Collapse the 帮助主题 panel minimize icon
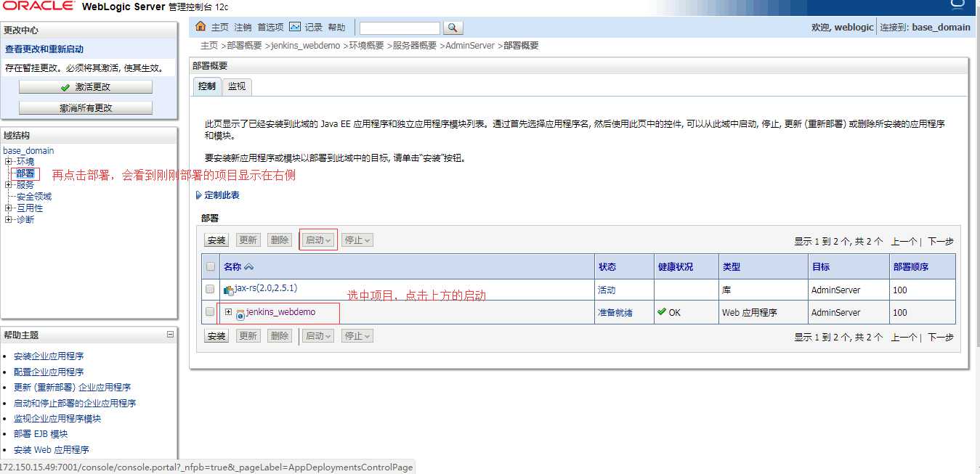The width and height of the screenshot is (980, 474). pos(170,335)
